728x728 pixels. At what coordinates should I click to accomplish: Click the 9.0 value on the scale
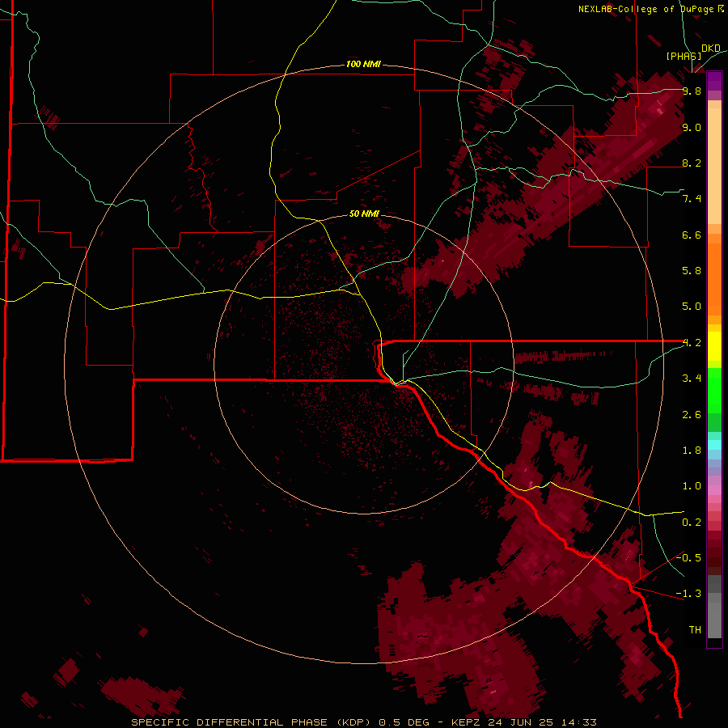pos(692,127)
